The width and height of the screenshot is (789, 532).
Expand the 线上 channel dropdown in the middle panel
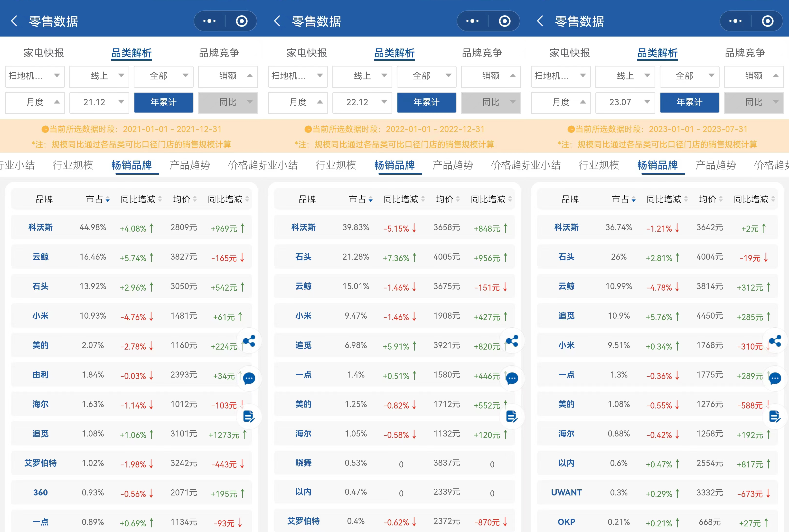(x=362, y=76)
